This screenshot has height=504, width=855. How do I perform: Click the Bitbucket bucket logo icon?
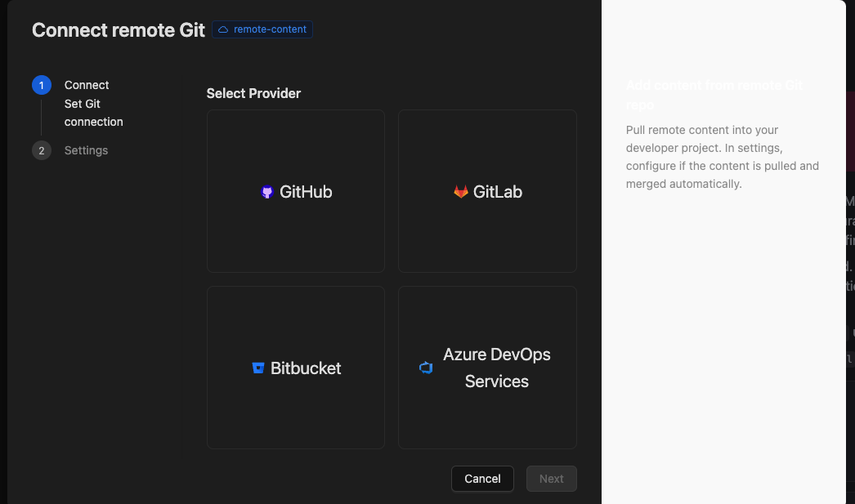tap(258, 368)
